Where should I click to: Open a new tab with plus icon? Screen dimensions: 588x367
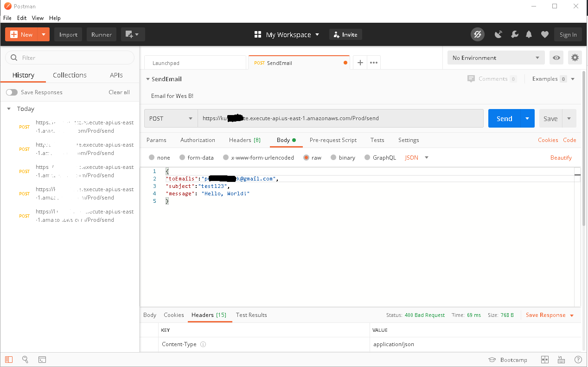coord(360,63)
